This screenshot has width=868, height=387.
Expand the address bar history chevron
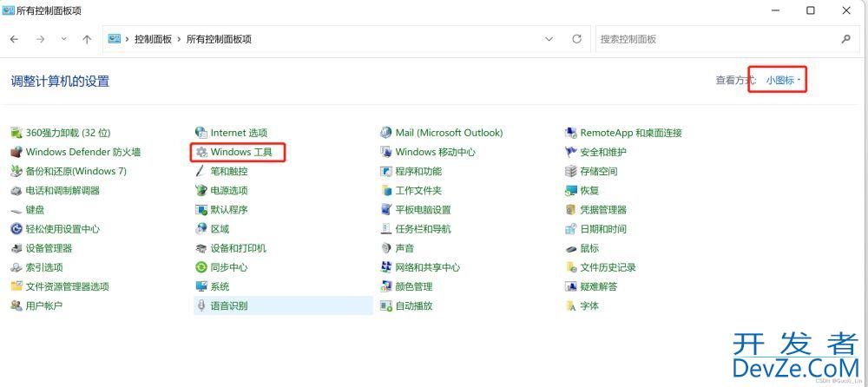[549, 39]
